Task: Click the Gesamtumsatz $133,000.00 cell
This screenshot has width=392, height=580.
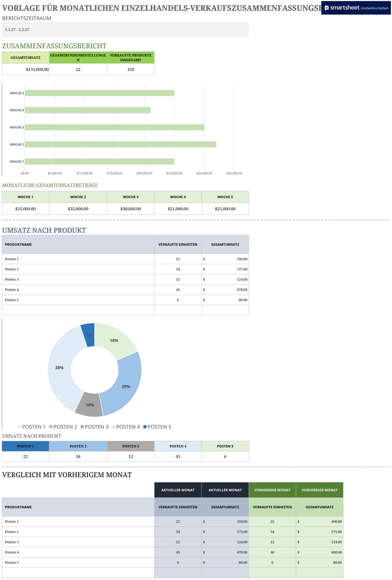Action: coord(26,70)
